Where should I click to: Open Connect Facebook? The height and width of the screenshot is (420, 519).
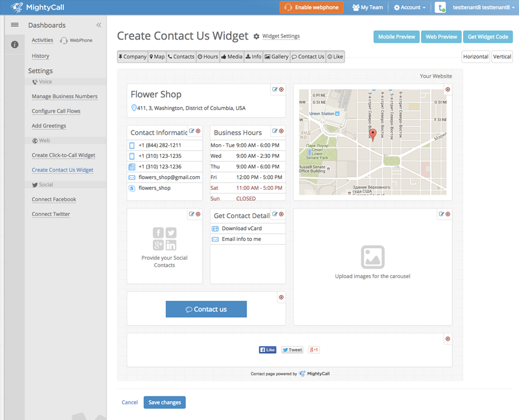[x=54, y=199]
